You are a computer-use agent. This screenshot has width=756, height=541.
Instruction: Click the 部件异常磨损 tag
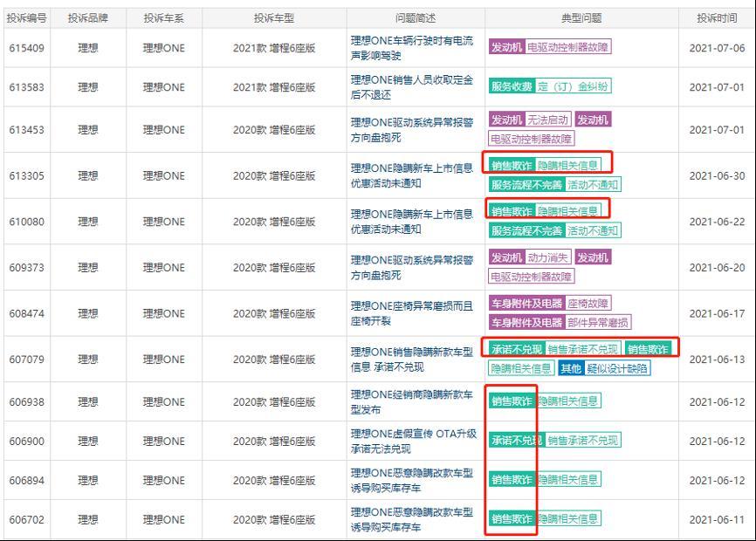point(598,322)
